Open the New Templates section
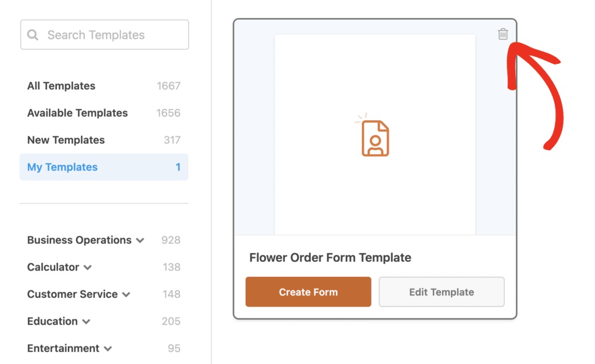The image size is (595, 364). click(66, 140)
